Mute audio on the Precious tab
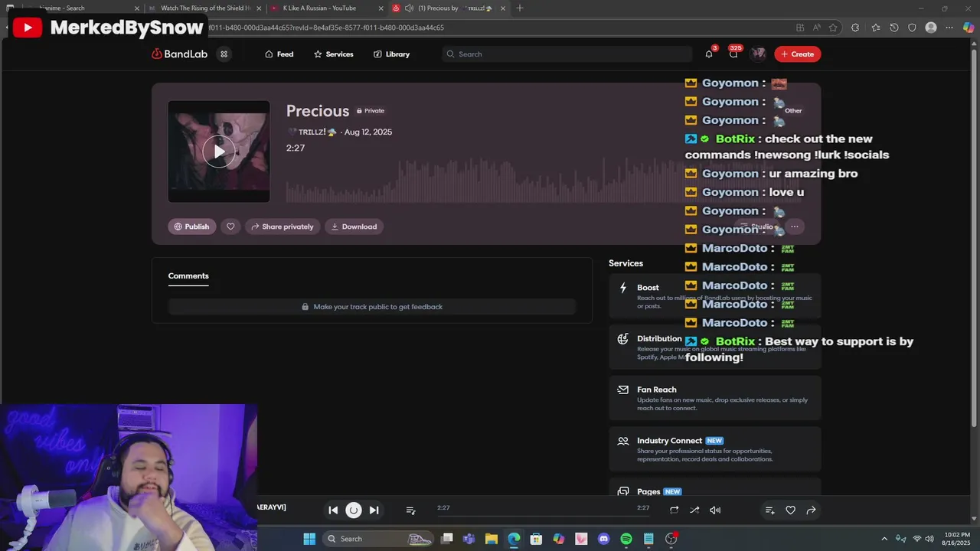The height and width of the screenshot is (551, 980). (x=410, y=8)
